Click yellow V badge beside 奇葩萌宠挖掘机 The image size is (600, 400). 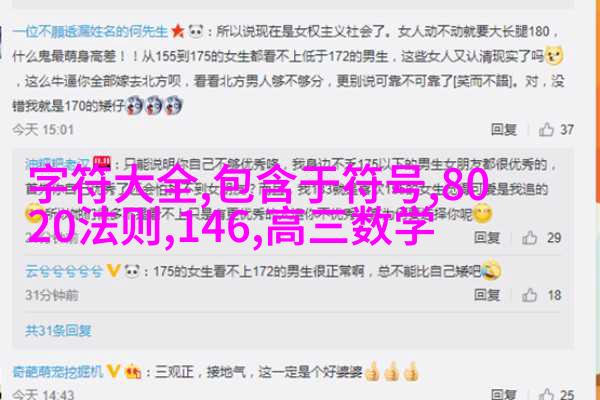113,371
